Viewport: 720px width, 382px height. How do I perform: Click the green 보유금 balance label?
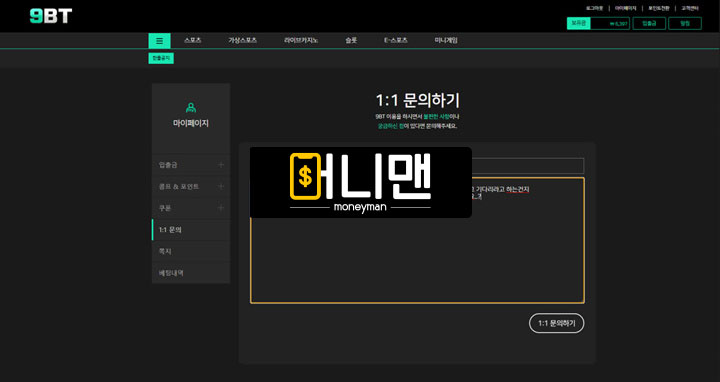pyautogui.click(x=579, y=23)
